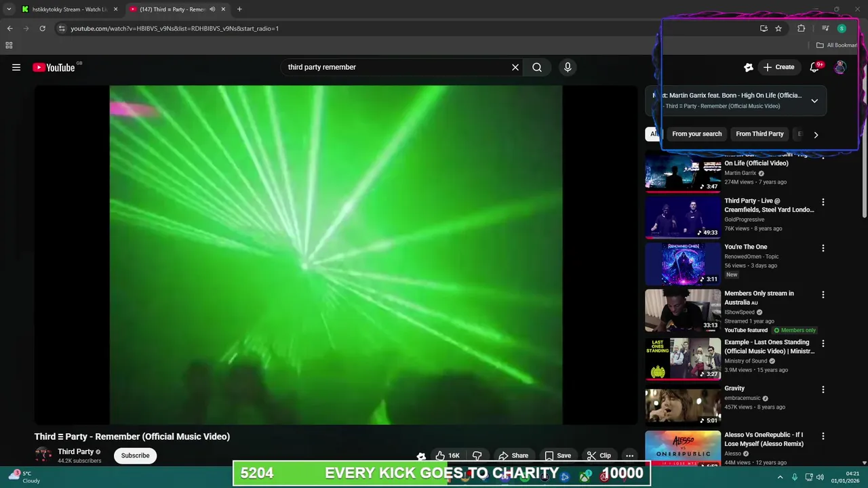Select the 'From Third Party' chip
This screenshot has width=868, height=488.
pyautogui.click(x=759, y=134)
